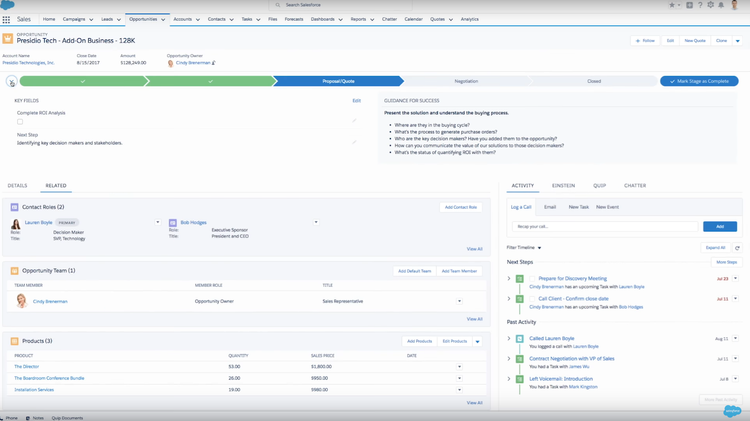Click the Salesforce cloud logo
This screenshot has height=421, width=750.
point(7,5)
